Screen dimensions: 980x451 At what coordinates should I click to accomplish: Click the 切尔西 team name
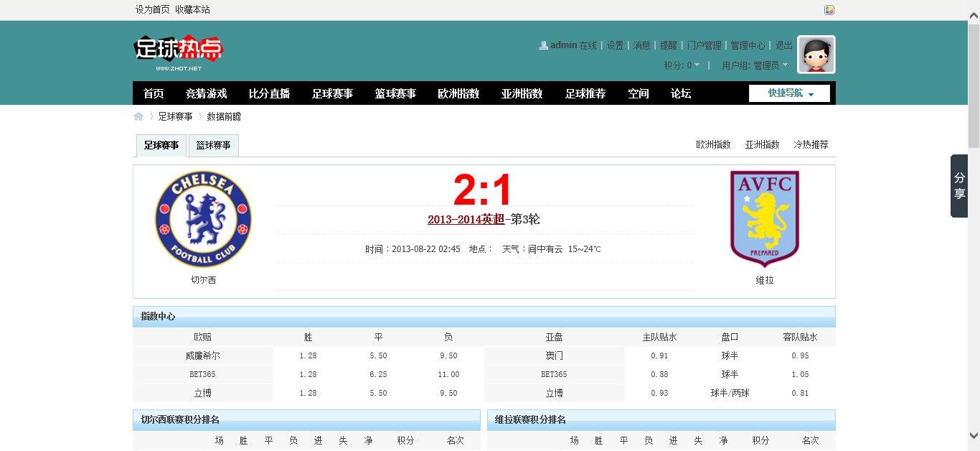203,280
